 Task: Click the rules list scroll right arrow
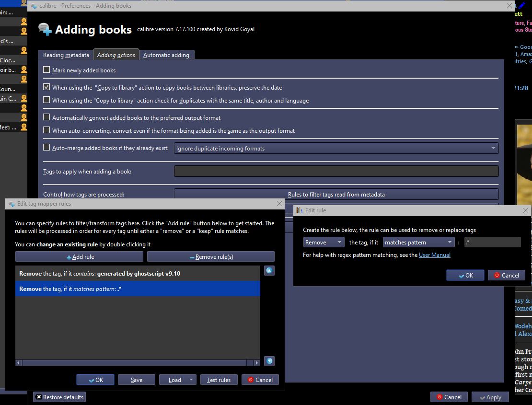pos(256,363)
